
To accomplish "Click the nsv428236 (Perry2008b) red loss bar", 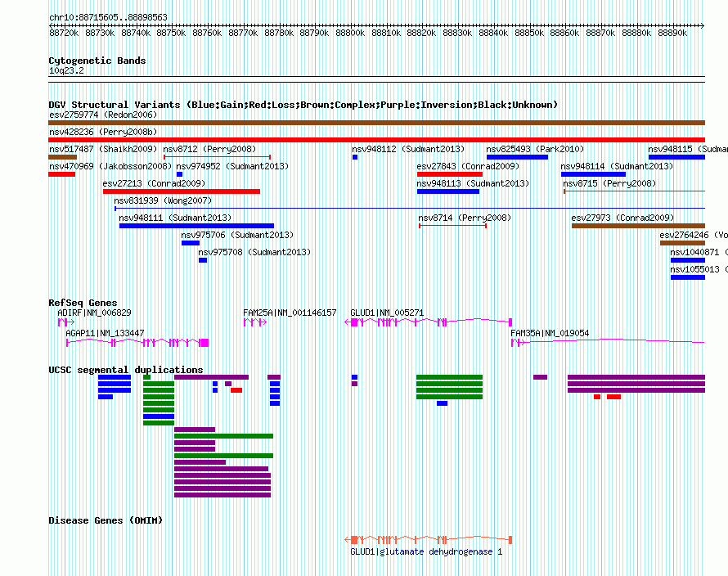I will click(x=376, y=140).
